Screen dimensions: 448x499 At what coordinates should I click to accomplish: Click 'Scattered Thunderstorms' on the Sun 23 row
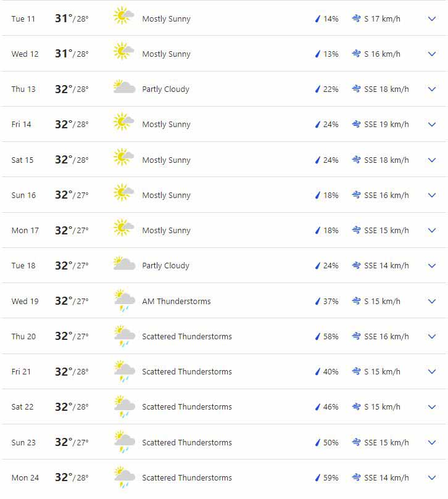[187, 442]
